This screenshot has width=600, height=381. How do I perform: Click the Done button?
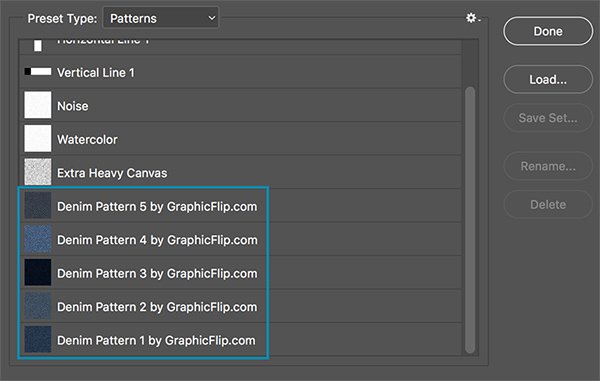[548, 31]
